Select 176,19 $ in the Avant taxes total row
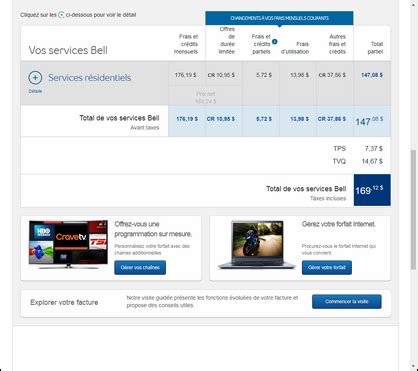 point(187,119)
